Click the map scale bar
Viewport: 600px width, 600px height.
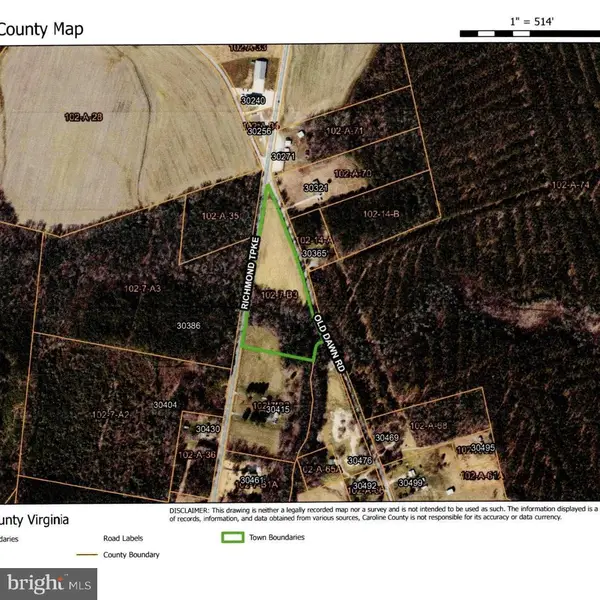(x=526, y=34)
